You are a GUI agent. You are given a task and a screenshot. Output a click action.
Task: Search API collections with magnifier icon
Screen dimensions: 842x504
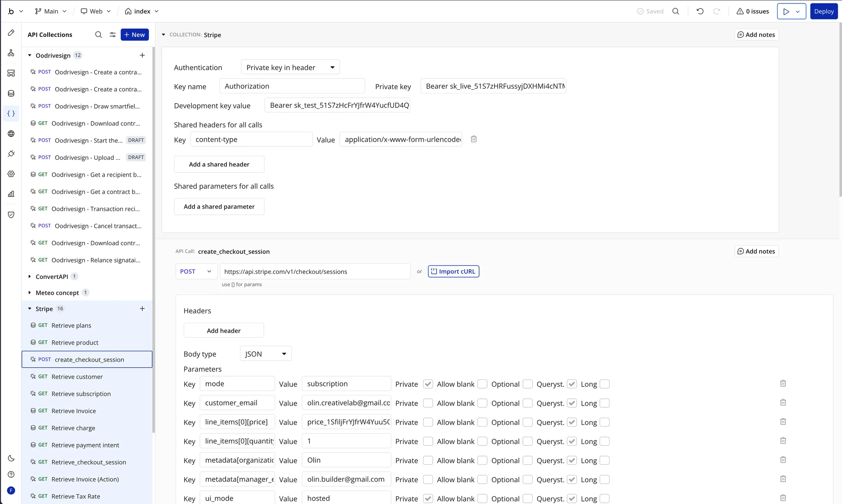click(x=99, y=34)
